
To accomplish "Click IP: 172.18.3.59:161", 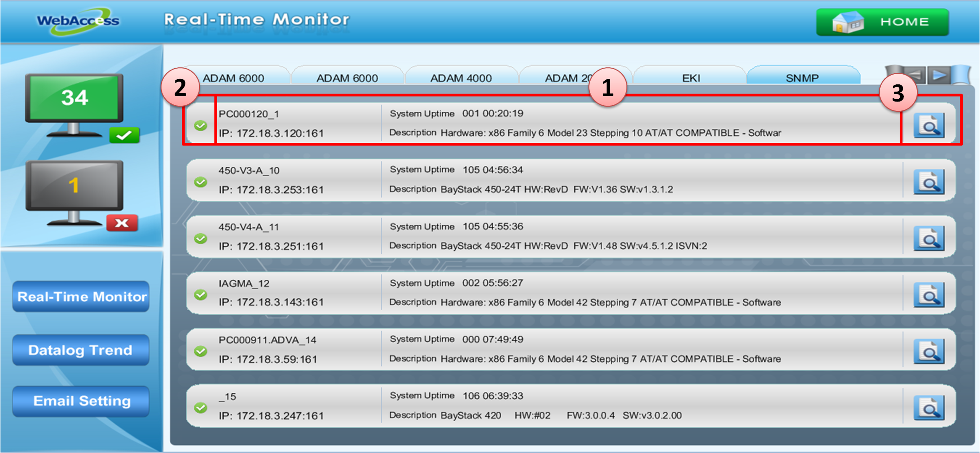I will click(x=268, y=359).
